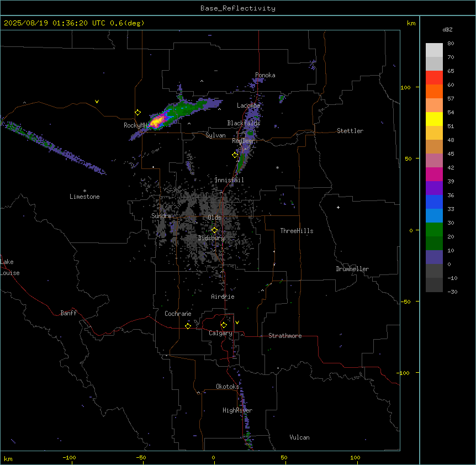The width and height of the screenshot is (476, 465).
Task: Click the yellow diamond marker below Cochrane
Action: (188, 326)
